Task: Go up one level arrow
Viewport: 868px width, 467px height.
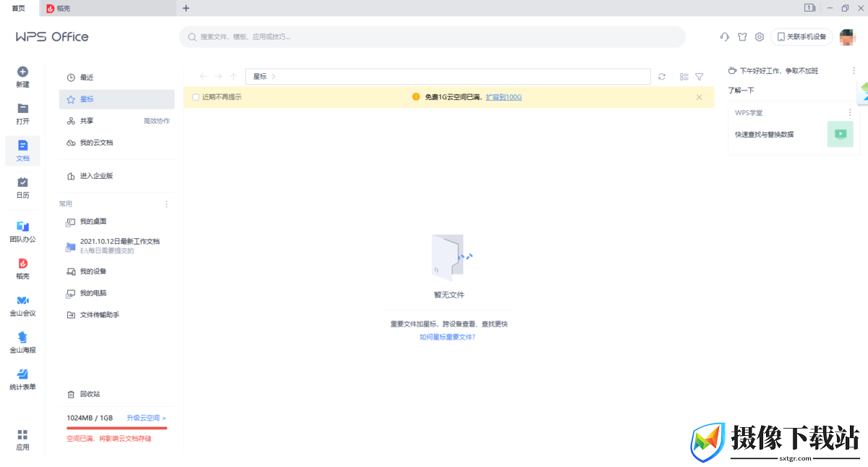Action: pyautogui.click(x=234, y=76)
